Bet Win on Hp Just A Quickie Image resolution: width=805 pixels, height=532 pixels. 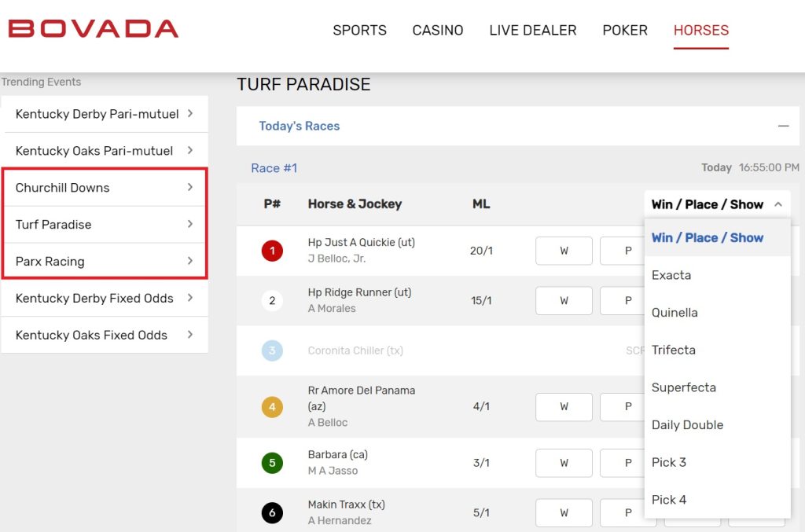point(564,251)
